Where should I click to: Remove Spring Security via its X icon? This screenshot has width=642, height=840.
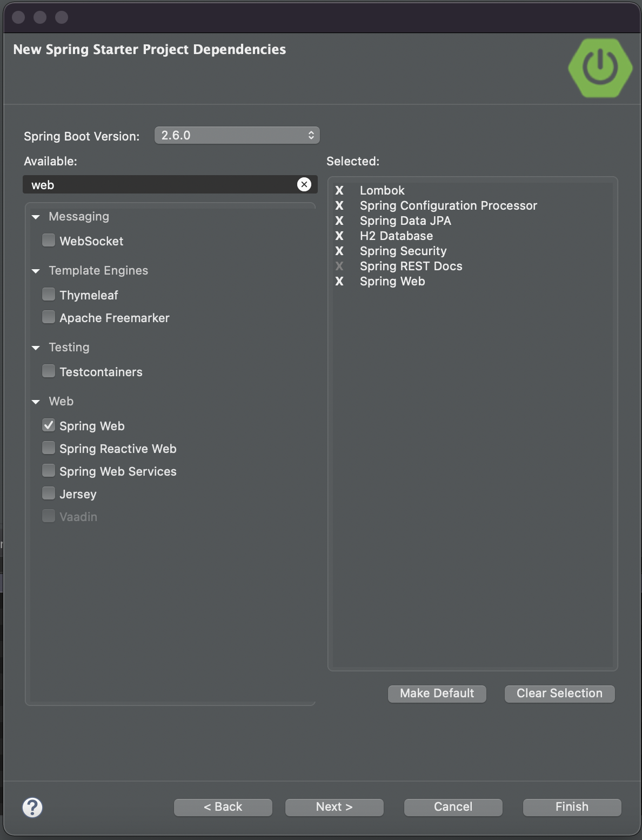(339, 251)
